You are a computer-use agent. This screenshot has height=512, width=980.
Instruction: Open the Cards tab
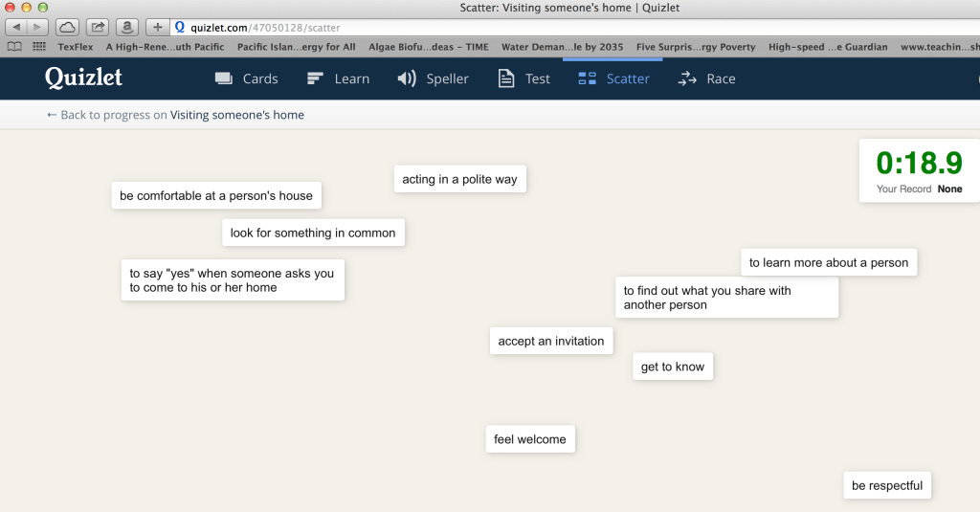[246, 78]
